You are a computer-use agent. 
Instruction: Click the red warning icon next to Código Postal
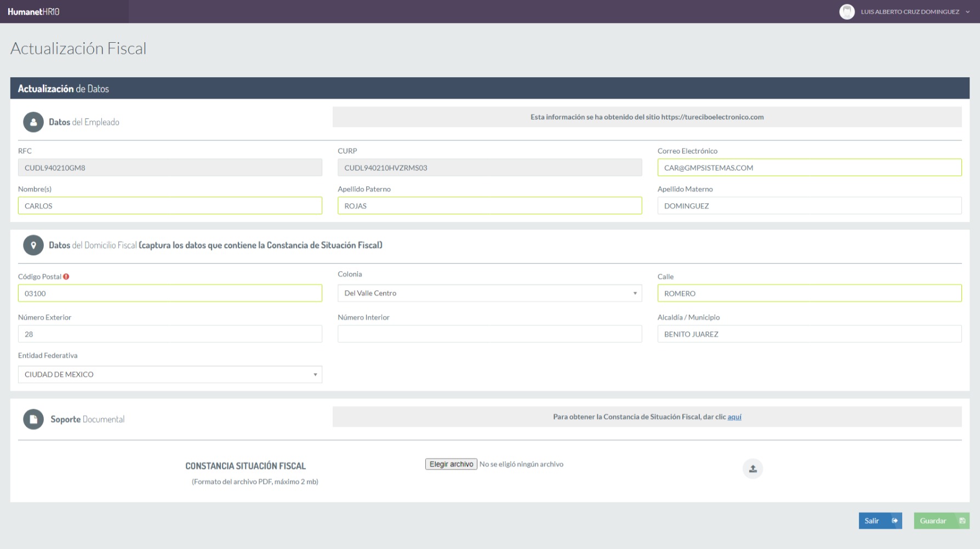(66, 277)
